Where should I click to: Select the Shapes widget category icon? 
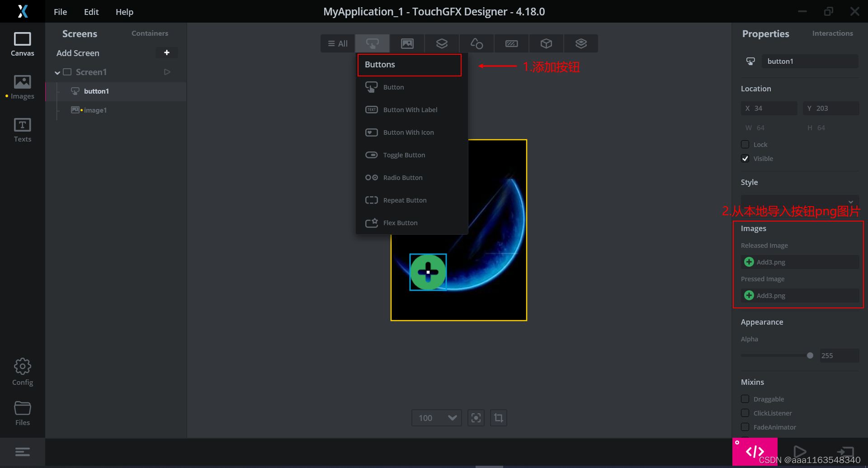pyautogui.click(x=476, y=43)
